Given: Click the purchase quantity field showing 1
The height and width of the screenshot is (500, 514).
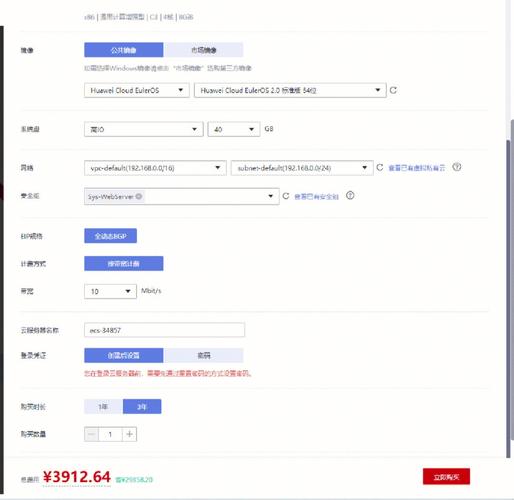Looking at the screenshot, I should pyautogui.click(x=110, y=434).
